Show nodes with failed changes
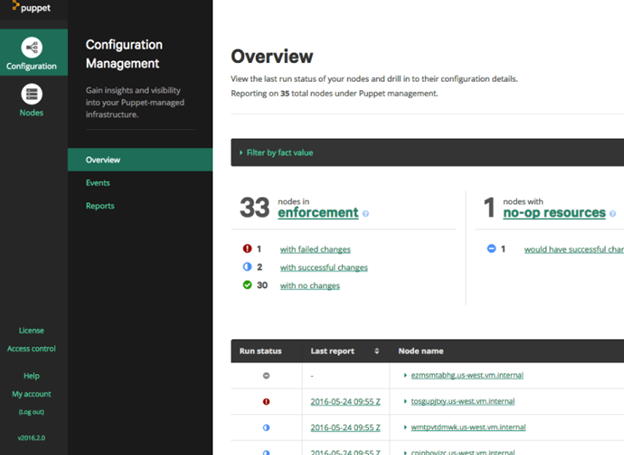624x455 pixels. 315,249
